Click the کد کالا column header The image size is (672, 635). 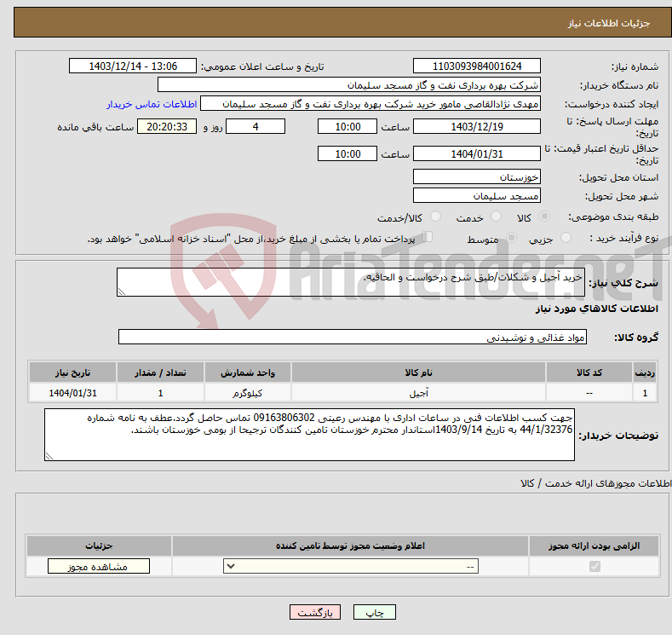click(x=589, y=372)
